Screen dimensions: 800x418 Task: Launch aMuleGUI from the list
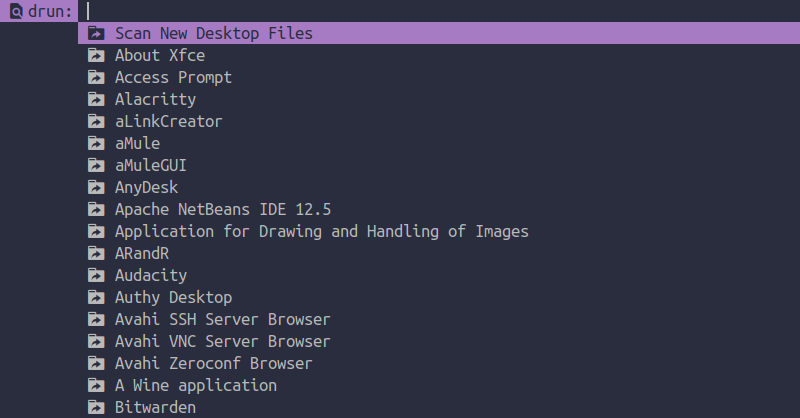[439, 165]
